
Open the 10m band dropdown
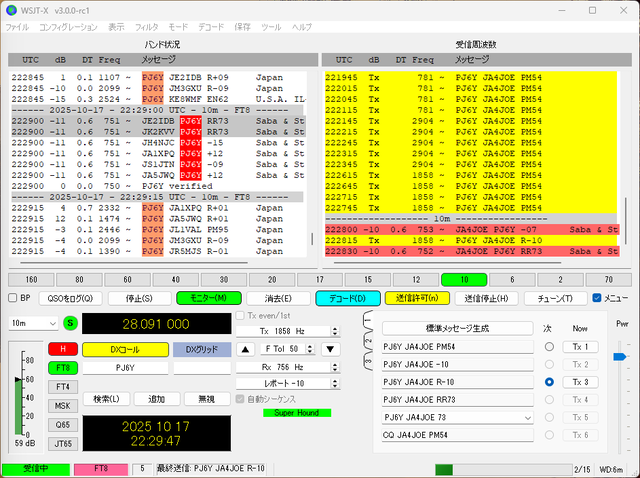(33, 323)
